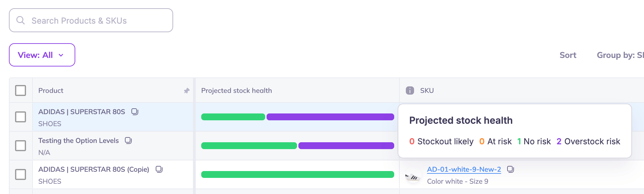Focus the Search Products & SKUs field
The image size is (644, 194).
(96, 21)
